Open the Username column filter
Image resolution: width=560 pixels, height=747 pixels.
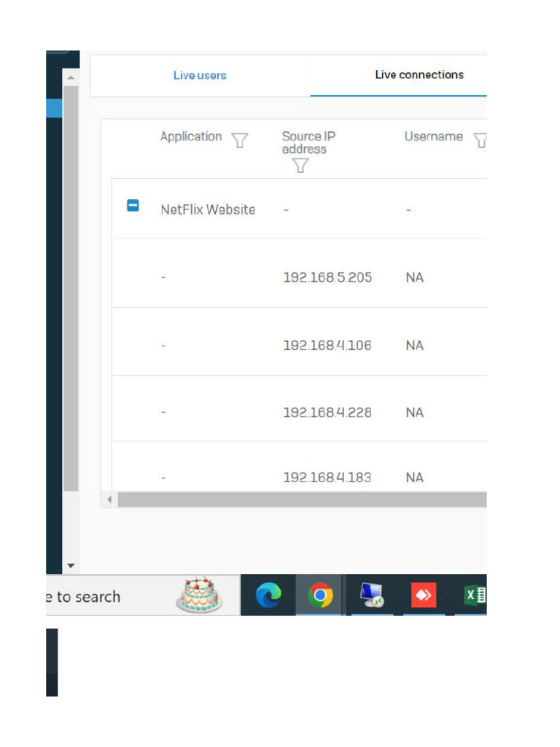coord(480,140)
